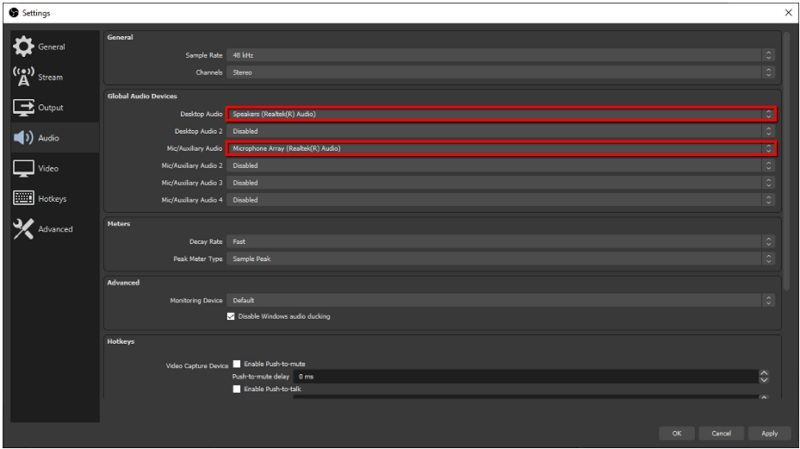This screenshot has width=800, height=449.
Task: Click the Global Audio Devices heading
Action: click(x=142, y=96)
